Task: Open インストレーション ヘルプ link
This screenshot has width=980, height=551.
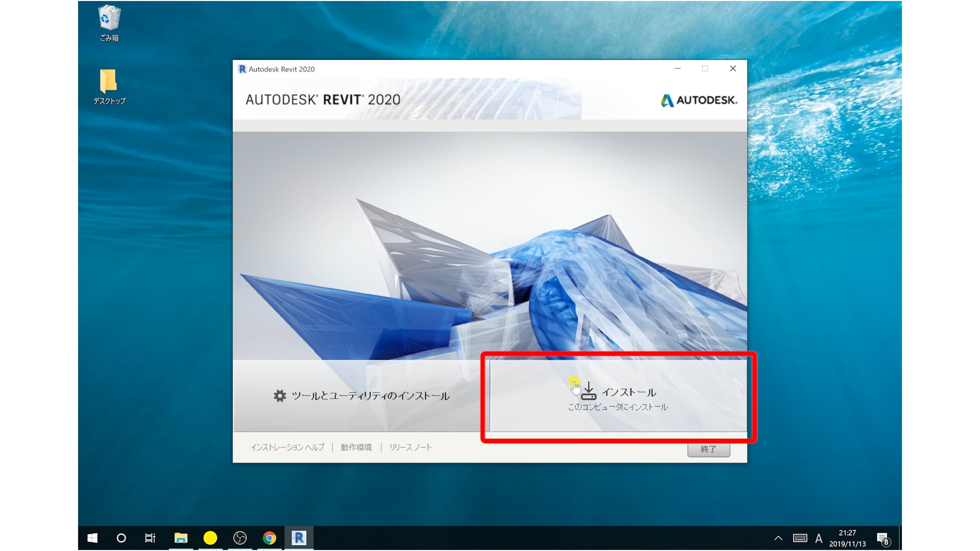Action: pyautogui.click(x=287, y=447)
